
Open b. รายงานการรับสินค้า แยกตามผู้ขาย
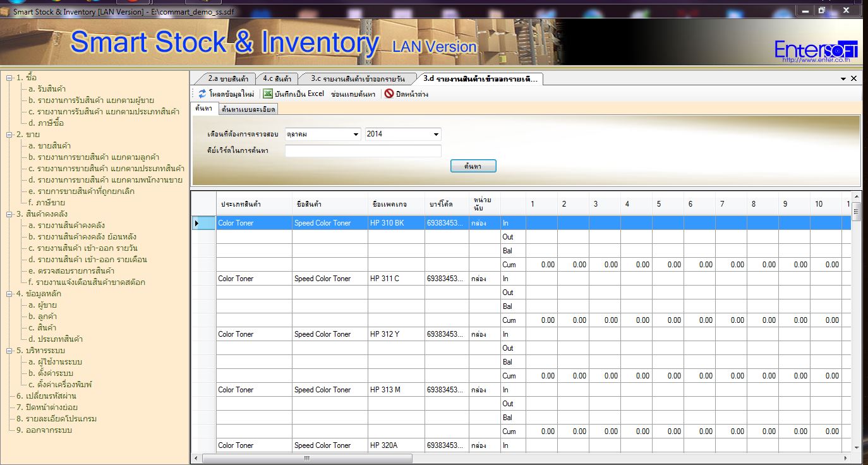point(91,100)
